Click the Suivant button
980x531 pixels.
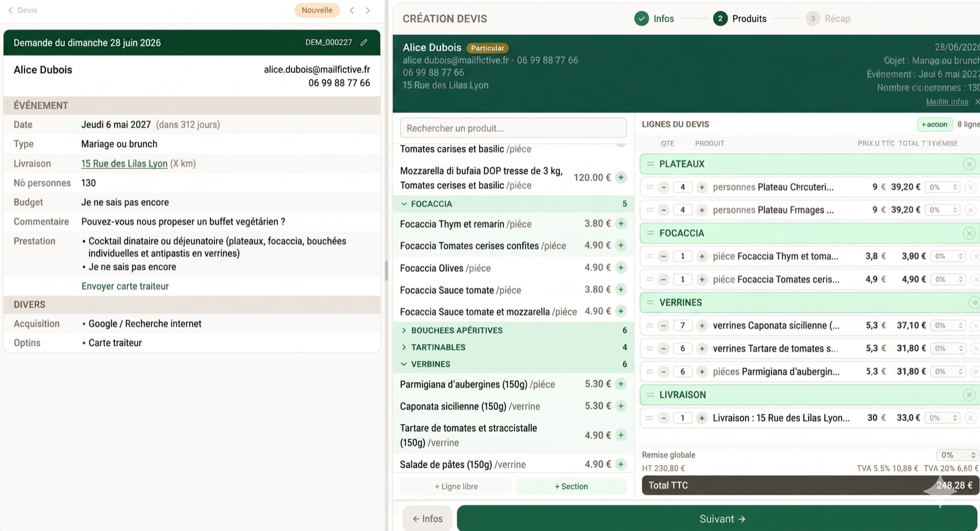(717, 519)
